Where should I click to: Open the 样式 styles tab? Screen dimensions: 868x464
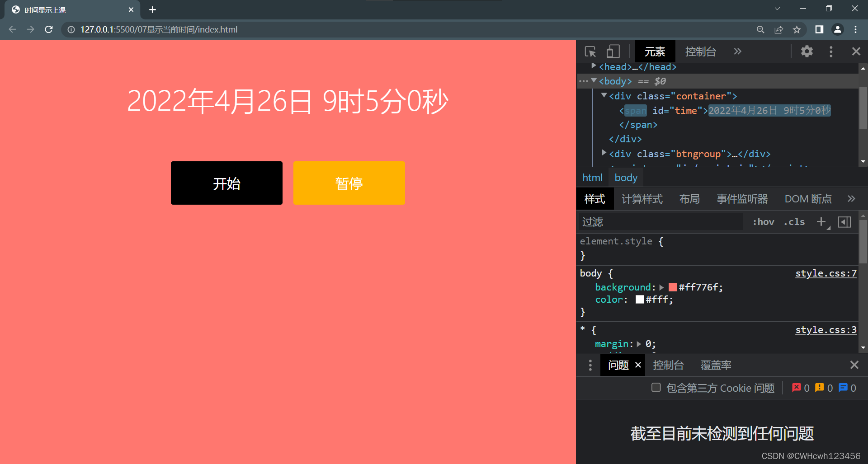[x=594, y=199]
